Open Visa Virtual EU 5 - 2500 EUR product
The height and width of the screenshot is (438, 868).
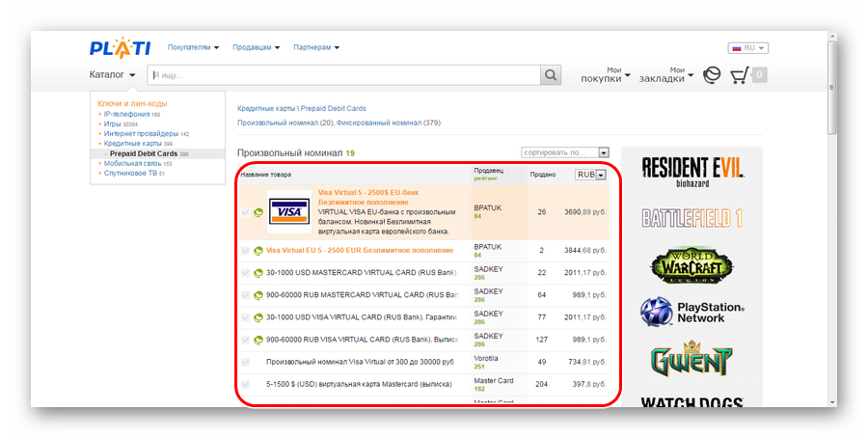click(360, 251)
